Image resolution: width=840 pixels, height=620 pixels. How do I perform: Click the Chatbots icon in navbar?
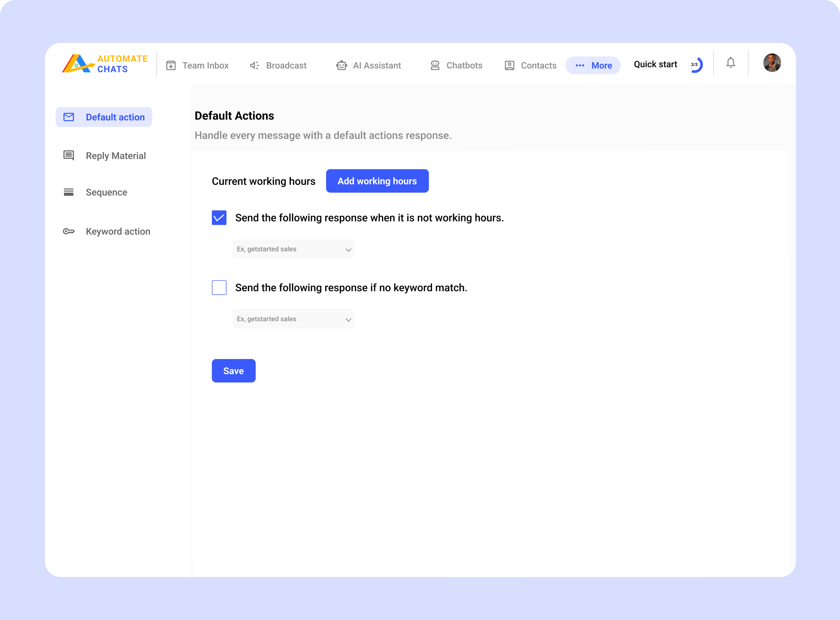click(435, 66)
